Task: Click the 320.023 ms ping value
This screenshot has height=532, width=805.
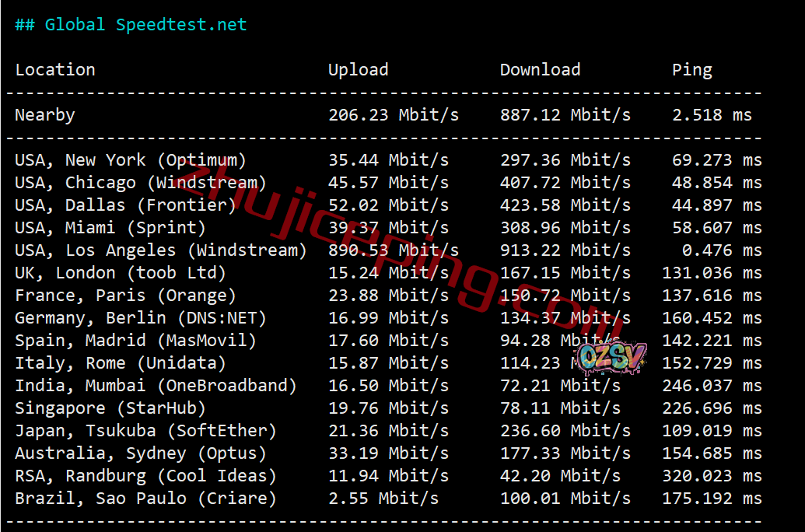Action: tap(712, 476)
